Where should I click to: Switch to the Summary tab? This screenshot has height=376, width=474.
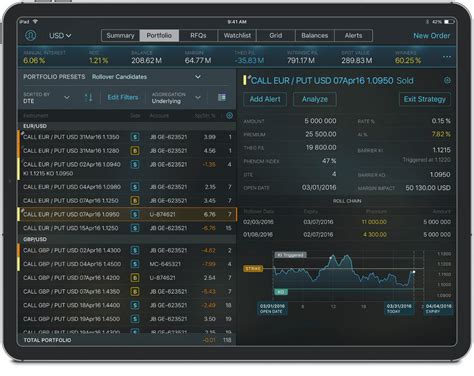(120, 36)
